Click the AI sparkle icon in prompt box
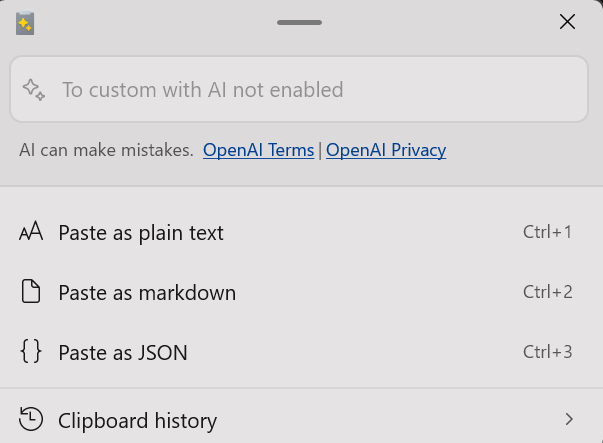 [x=34, y=90]
